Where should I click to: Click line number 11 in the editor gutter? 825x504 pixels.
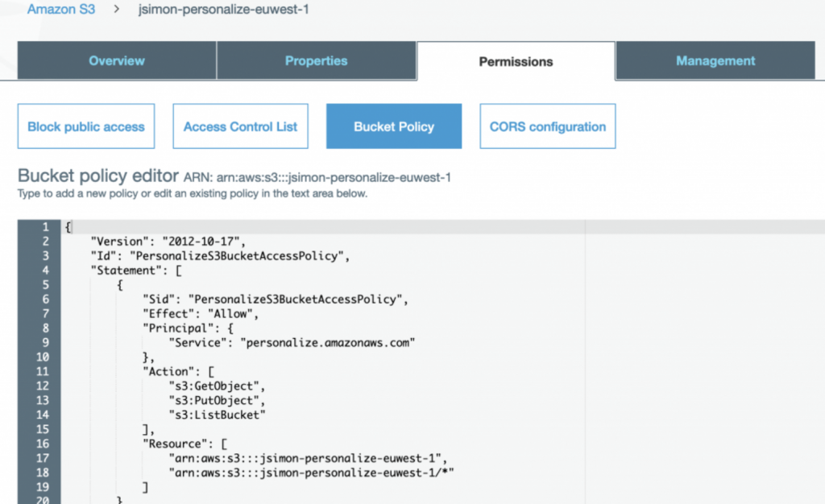[43, 372]
